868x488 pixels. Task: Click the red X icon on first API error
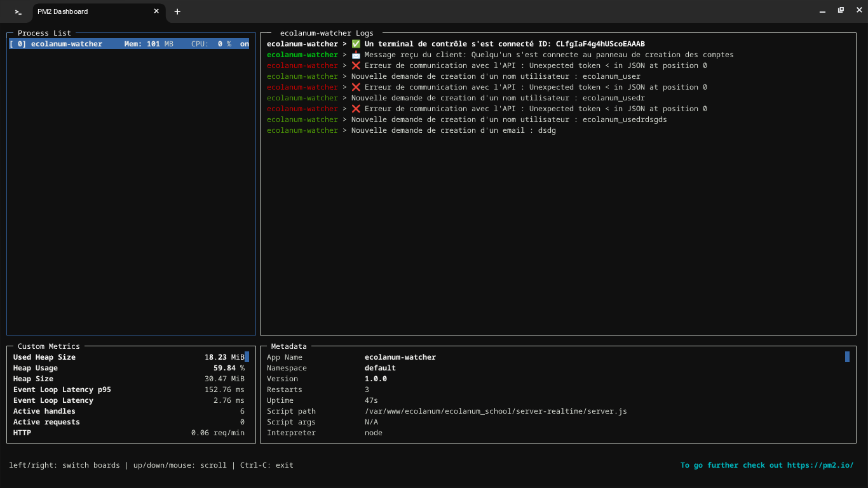tap(356, 65)
